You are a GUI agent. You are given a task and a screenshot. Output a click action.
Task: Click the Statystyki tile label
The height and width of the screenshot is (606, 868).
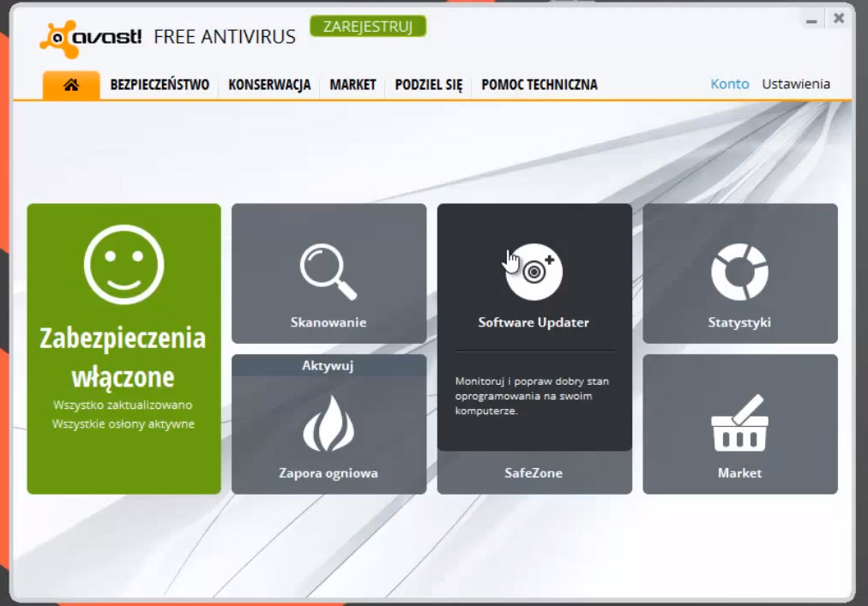tap(739, 322)
